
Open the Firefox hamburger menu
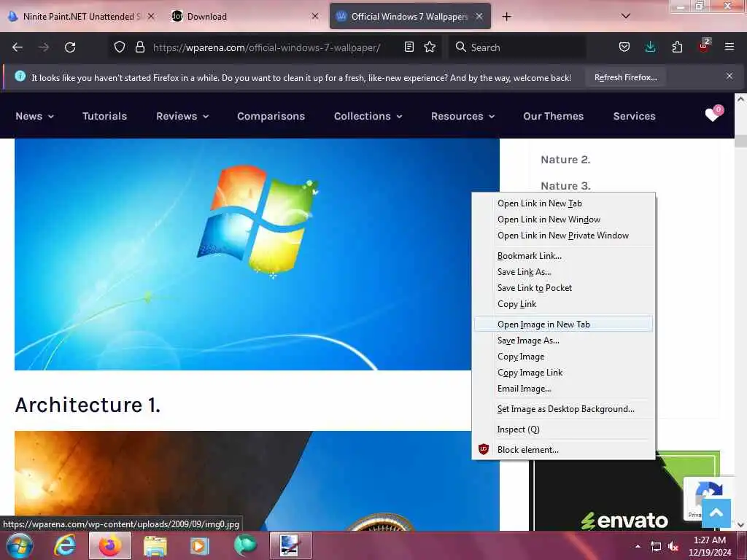tap(729, 47)
